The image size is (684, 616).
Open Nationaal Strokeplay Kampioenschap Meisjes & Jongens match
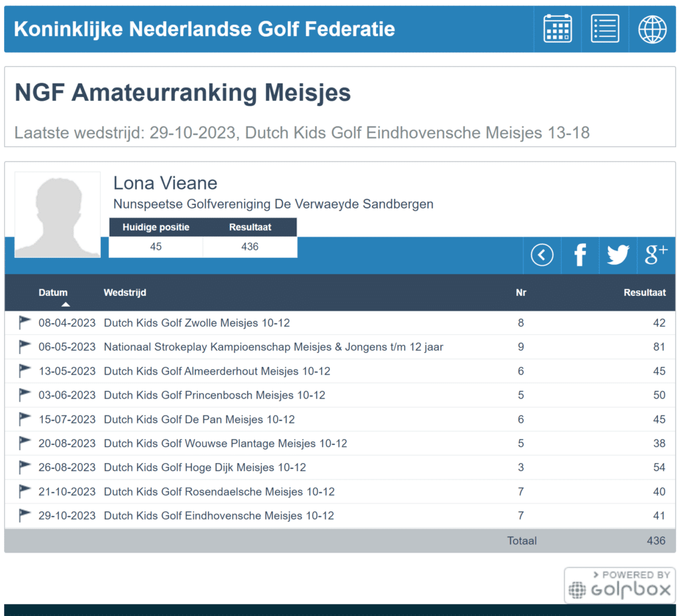pos(273,347)
